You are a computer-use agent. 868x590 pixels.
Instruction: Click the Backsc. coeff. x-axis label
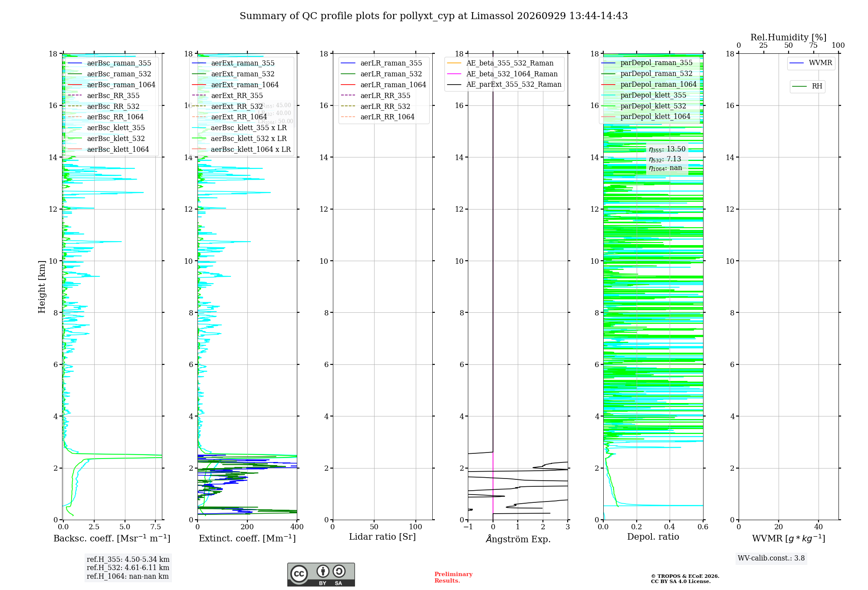[112, 538]
